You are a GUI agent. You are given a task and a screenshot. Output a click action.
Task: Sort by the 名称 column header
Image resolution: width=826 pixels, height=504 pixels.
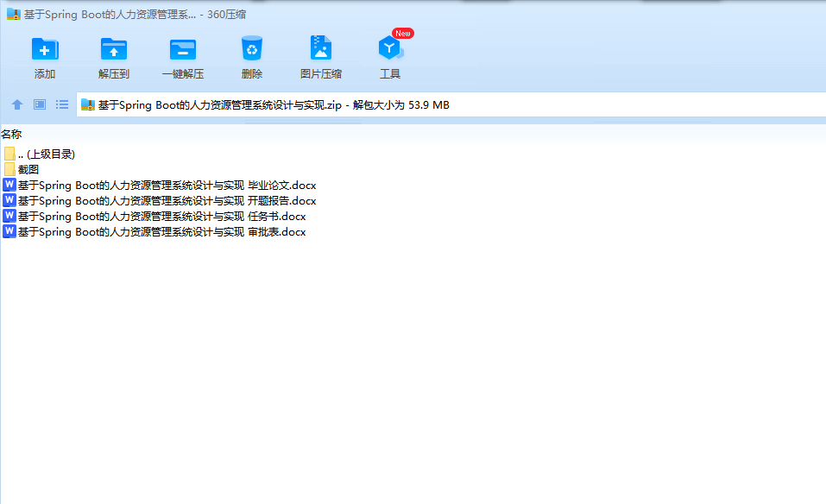click(x=11, y=135)
